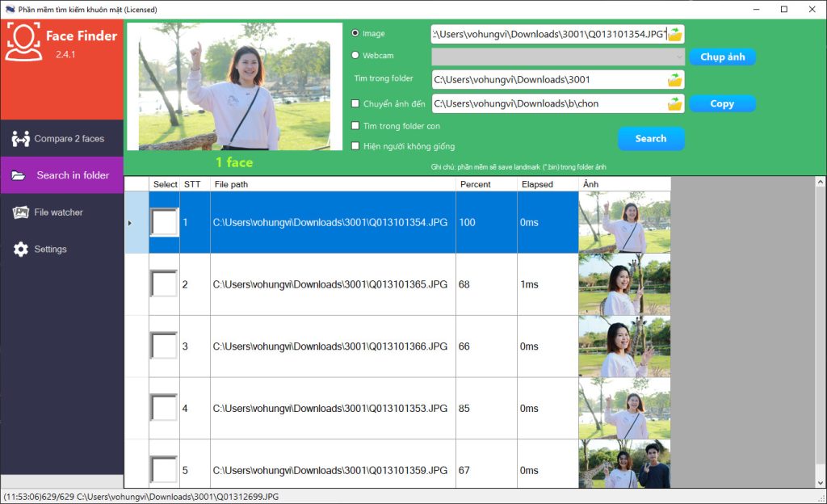Browse for an image with the folder icon
This screenshot has height=504, width=827.
click(x=674, y=33)
